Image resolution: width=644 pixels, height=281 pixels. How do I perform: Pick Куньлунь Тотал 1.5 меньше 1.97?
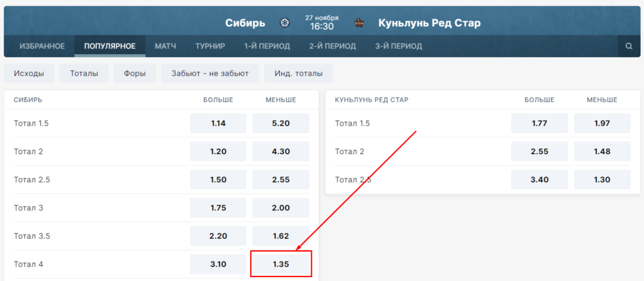click(x=602, y=123)
